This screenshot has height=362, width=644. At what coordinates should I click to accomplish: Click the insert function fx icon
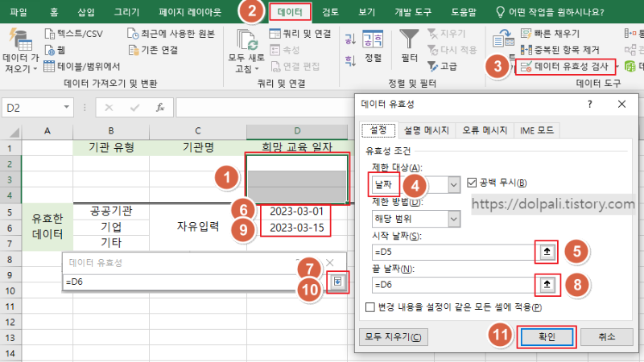pyautogui.click(x=160, y=108)
